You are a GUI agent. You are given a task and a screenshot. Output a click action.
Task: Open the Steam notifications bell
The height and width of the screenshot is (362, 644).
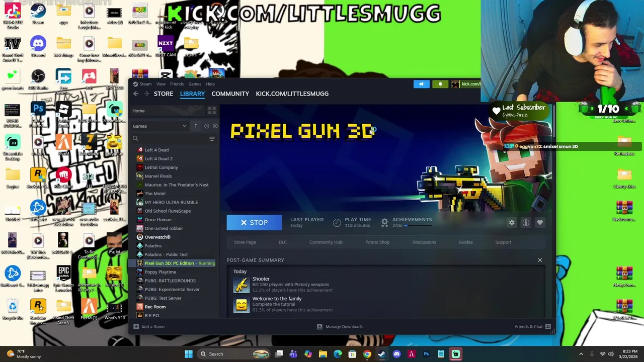pos(440,84)
